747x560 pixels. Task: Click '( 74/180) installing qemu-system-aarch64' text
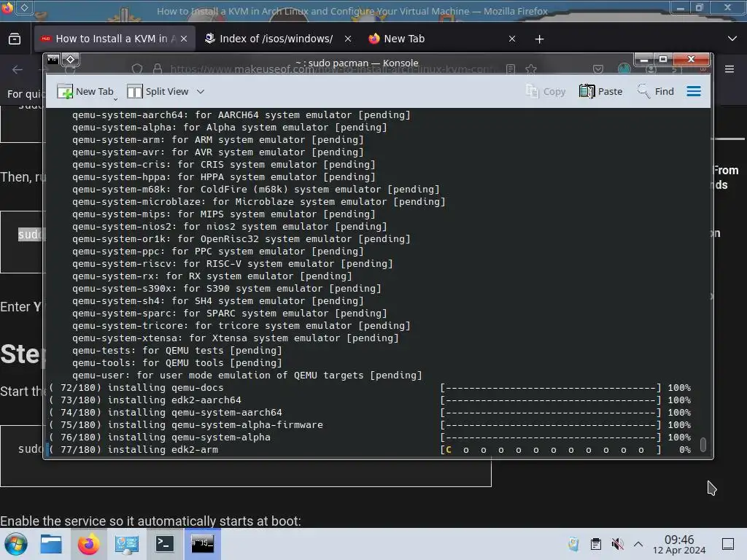(x=166, y=413)
